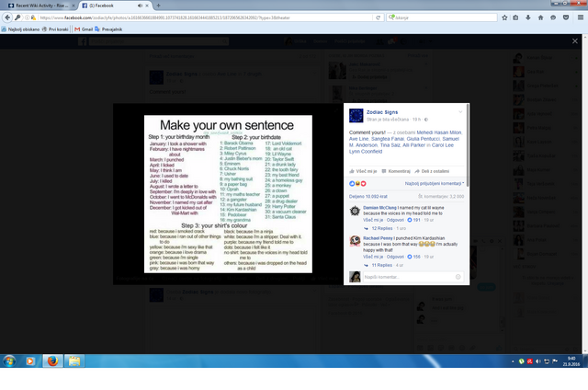Image resolution: width=588 pixels, height=390 pixels.
Task: Mute audio on the Facebook tab
Action: 140,6
